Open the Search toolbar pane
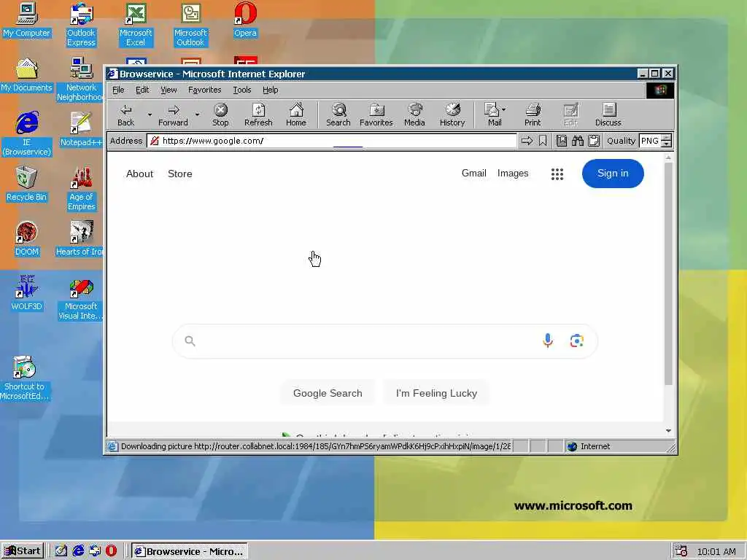The width and height of the screenshot is (747, 560). pyautogui.click(x=338, y=114)
